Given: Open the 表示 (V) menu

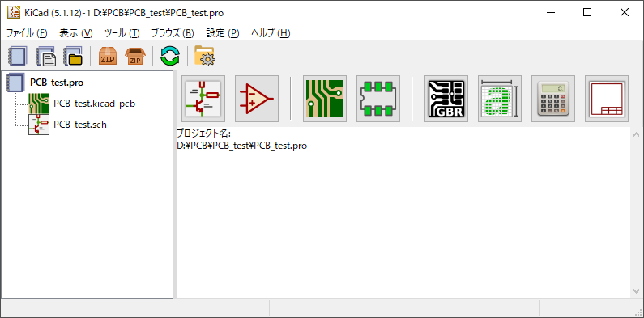Looking at the screenshot, I should click(76, 33).
